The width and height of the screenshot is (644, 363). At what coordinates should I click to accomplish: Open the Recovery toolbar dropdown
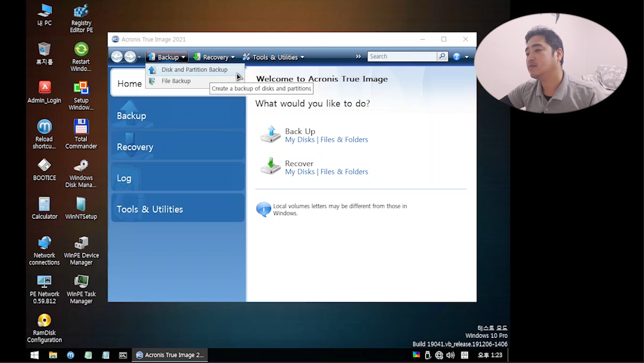point(214,57)
